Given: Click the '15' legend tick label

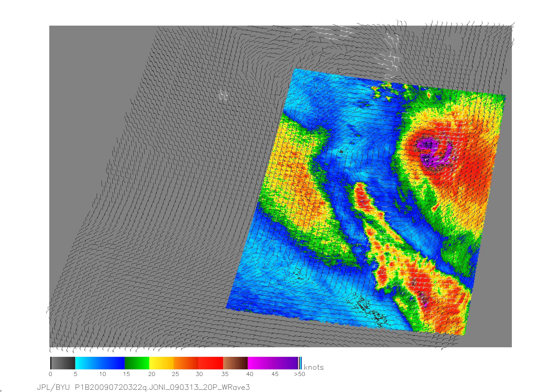Looking at the screenshot, I should tap(126, 374).
